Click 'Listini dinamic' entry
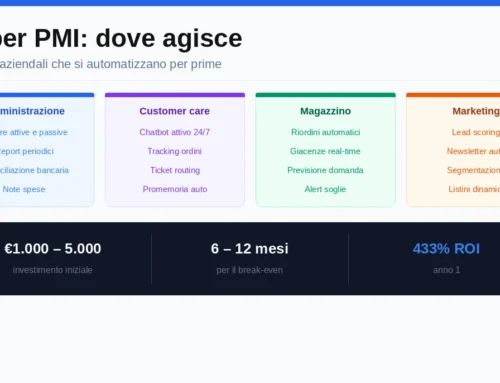The image size is (500, 383). pos(474,189)
